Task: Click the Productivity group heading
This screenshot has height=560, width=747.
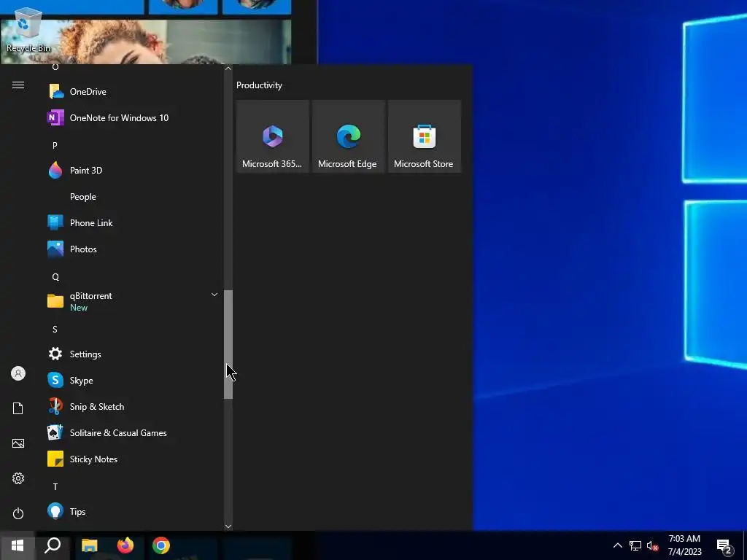Action: point(259,85)
